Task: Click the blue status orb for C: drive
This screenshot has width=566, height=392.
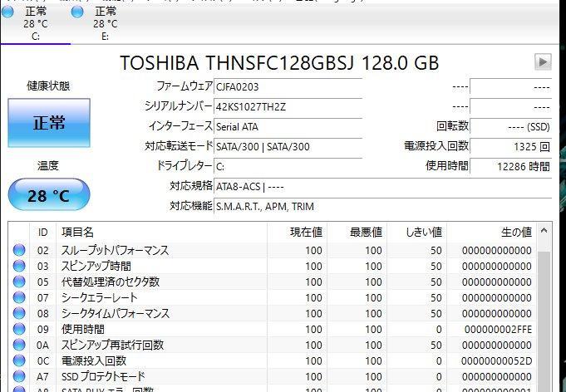Action: tap(7, 12)
